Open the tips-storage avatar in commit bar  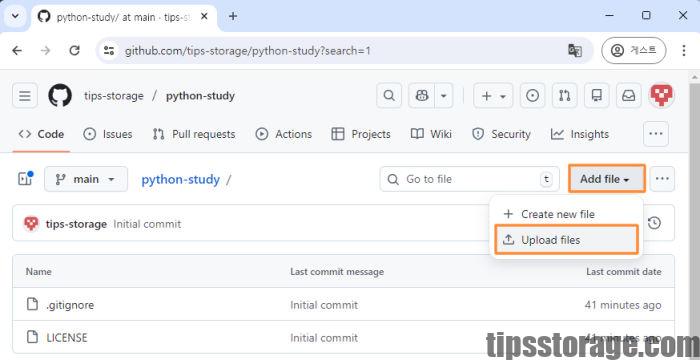click(31, 223)
